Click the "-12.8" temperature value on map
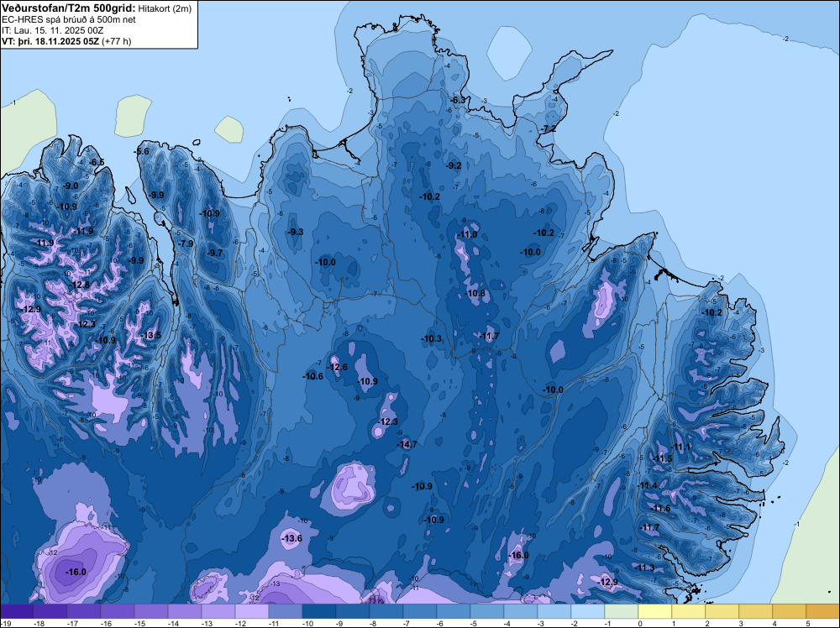840x628 pixels. pyautogui.click(x=80, y=285)
